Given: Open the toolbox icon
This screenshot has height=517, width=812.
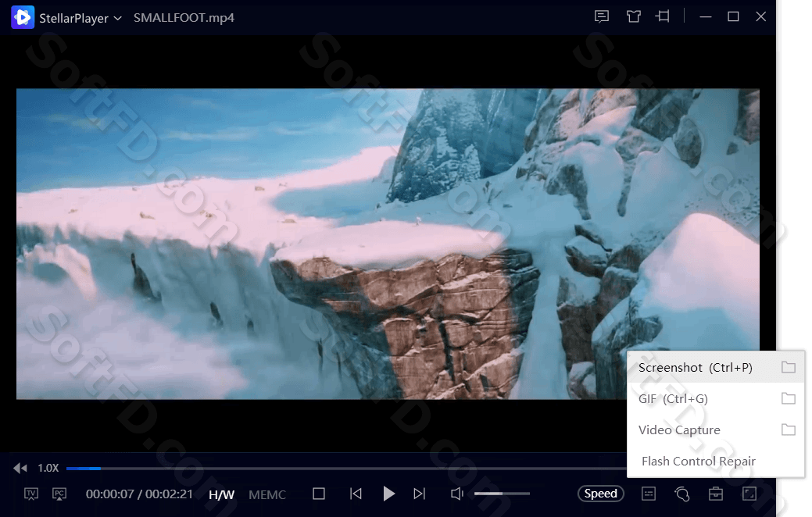Looking at the screenshot, I should point(716,494).
